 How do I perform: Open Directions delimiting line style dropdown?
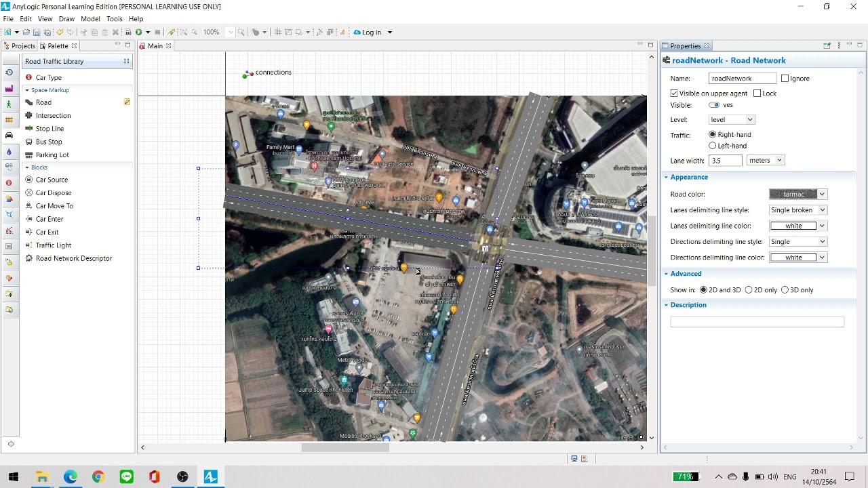point(797,242)
